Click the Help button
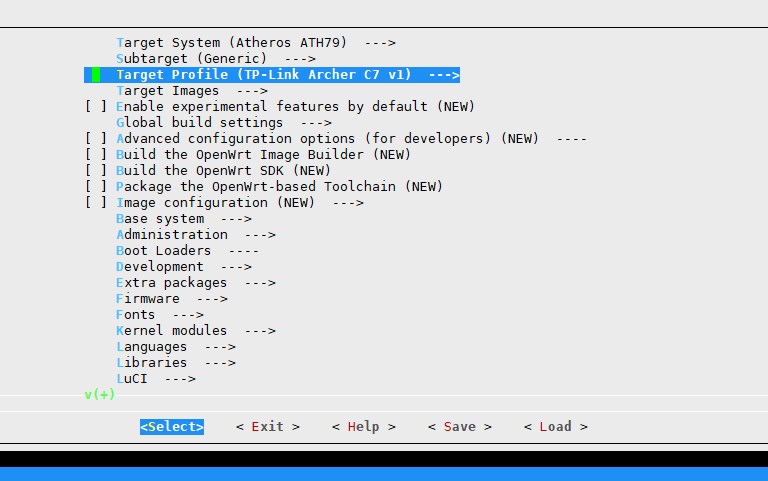 [x=363, y=427]
